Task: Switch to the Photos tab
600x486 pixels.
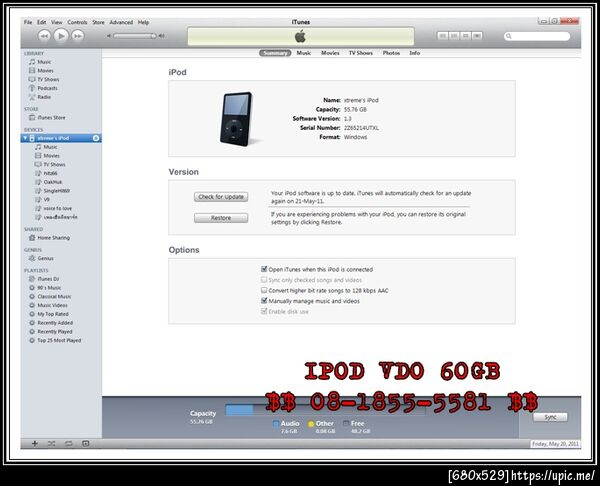Action: click(x=391, y=53)
